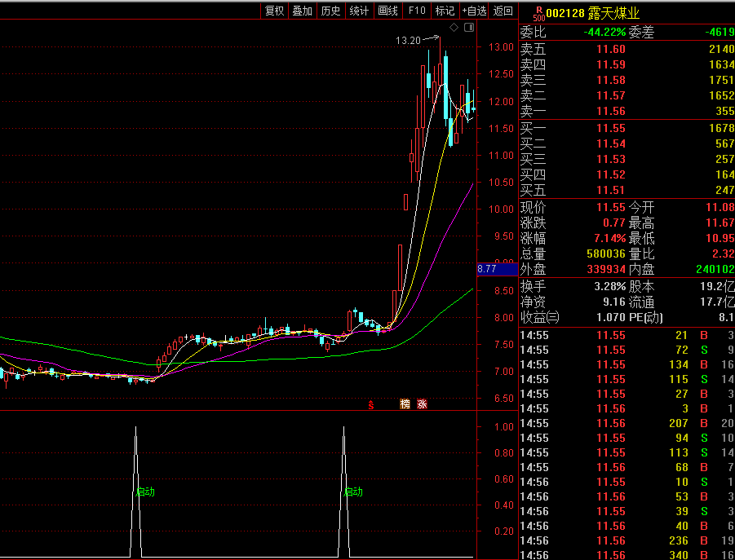Screen dimensions: 735x560
Task: Add stock via +自选 button
Action: click(474, 11)
